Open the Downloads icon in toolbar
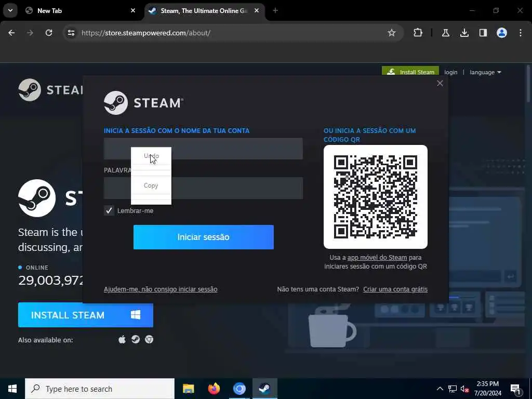 pos(464,33)
